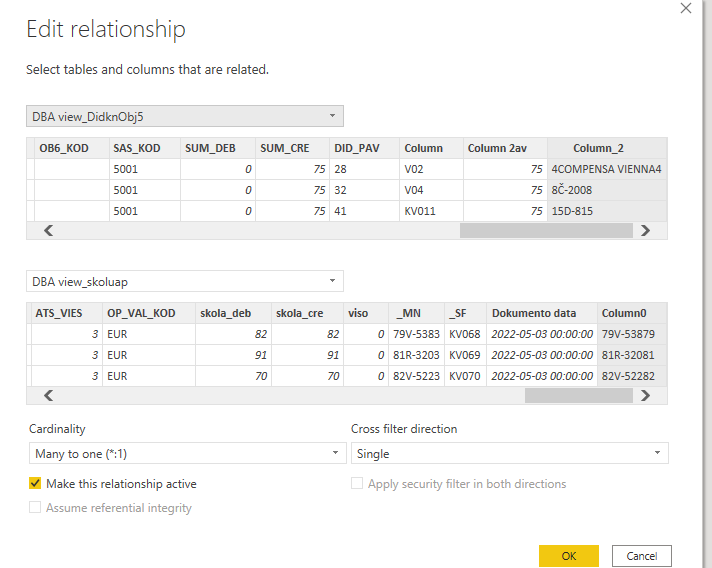The image size is (712, 568).
Task: Toggle Assume referential integrity checkbox
Action: pyautogui.click(x=35, y=507)
